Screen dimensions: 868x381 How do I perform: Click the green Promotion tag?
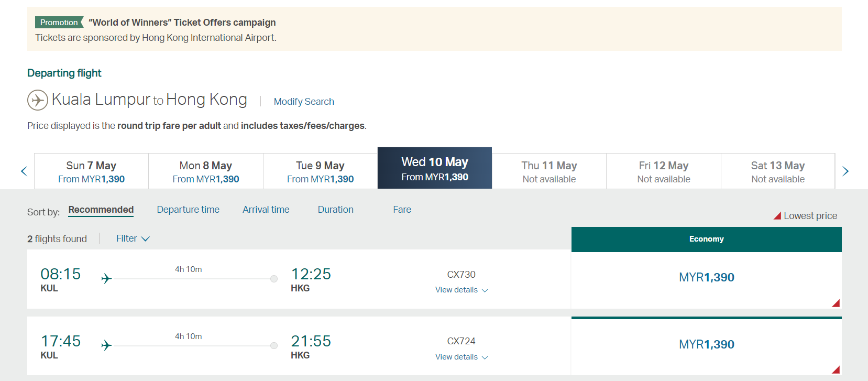tap(59, 22)
